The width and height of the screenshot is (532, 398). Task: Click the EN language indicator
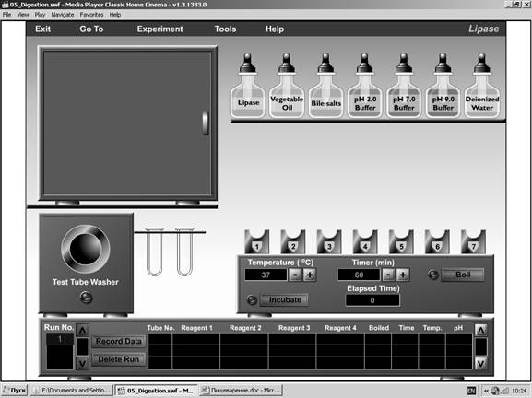click(x=471, y=391)
